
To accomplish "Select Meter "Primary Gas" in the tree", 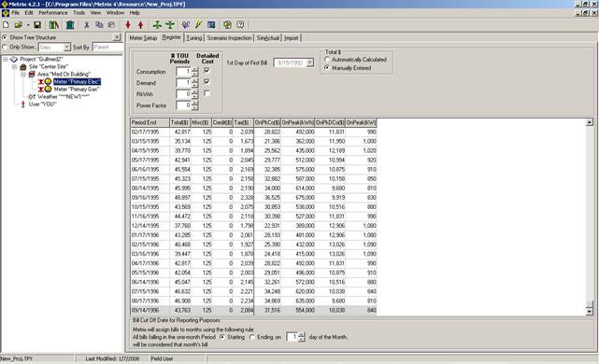I will (77, 89).
